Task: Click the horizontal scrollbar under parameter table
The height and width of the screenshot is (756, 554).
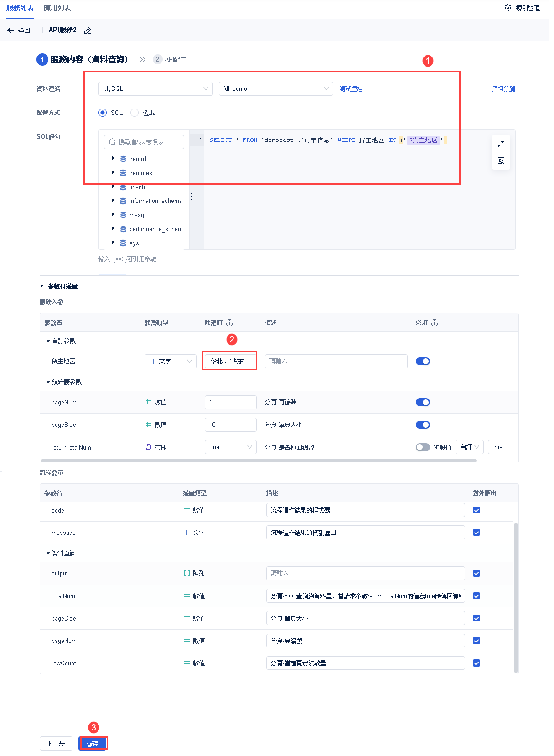Action: point(259,461)
